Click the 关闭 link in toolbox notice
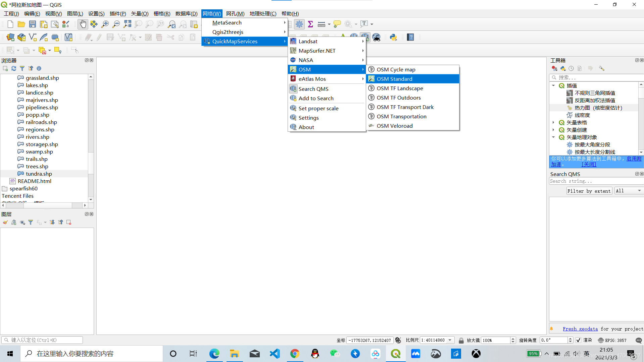 (589, 164)
